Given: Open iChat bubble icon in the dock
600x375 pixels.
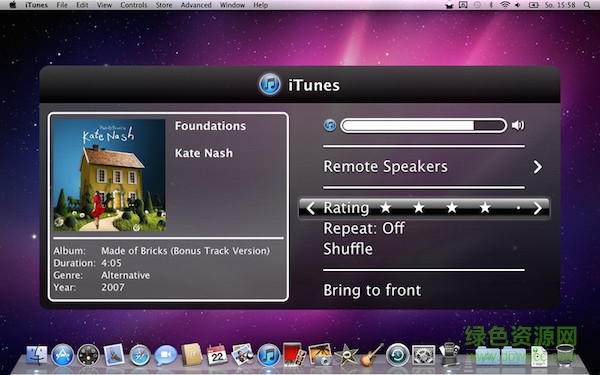Looking at the screenshot, I should click(166, 355).
